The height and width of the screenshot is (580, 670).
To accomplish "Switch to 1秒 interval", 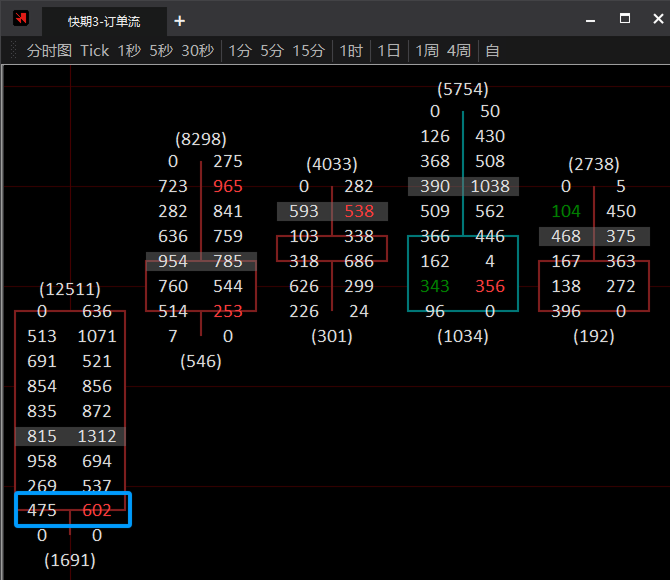I will coord(129,50).
